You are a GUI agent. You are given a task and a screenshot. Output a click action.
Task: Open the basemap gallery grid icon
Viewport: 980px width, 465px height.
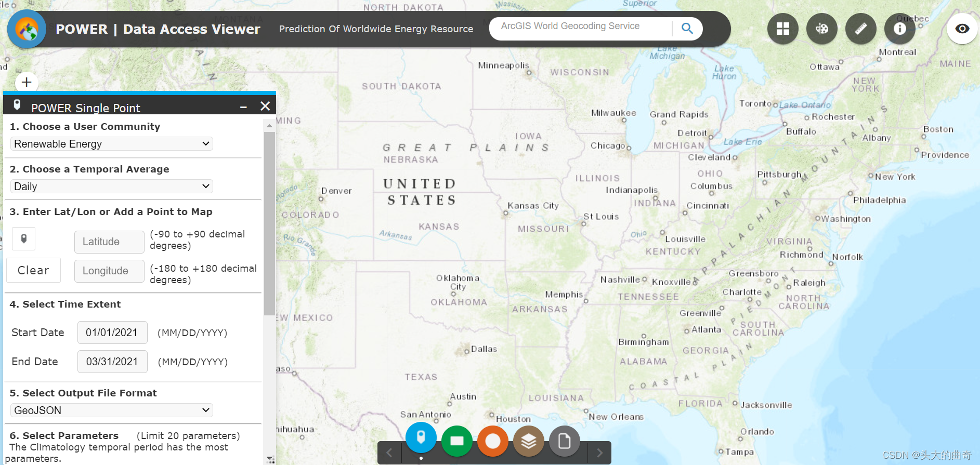(x=782, y=29)
